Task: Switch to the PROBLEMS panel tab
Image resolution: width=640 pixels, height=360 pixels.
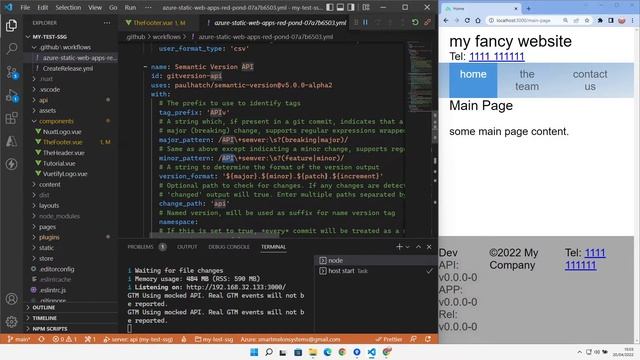Action: [x=140, y=247]
